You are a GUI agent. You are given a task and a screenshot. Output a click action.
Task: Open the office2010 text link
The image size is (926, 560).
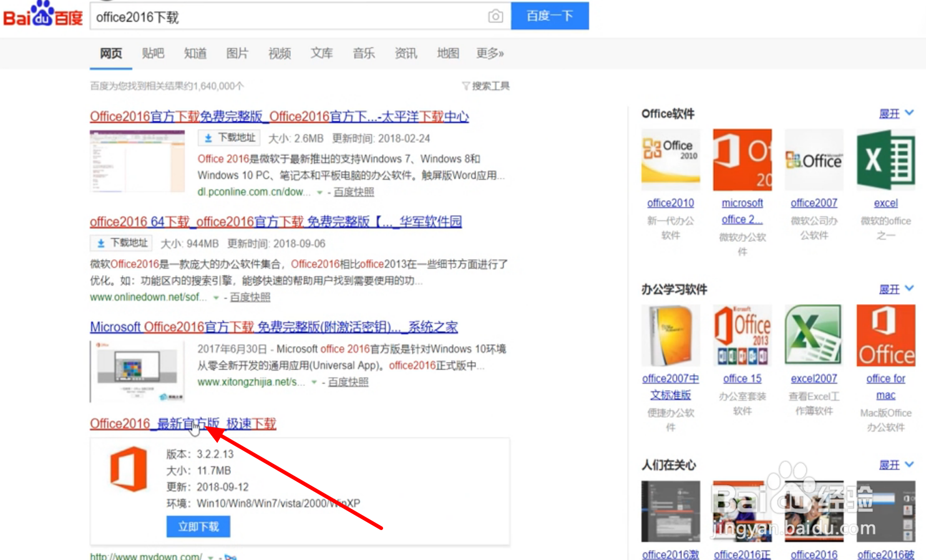(x=671, y=203)
